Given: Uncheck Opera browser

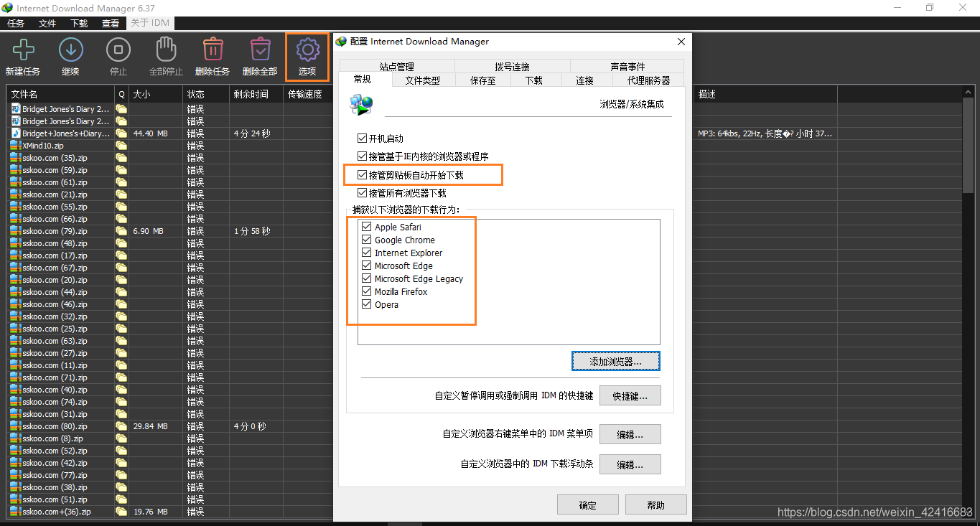Looking at the screenshot, I should [x=366, y=304].
